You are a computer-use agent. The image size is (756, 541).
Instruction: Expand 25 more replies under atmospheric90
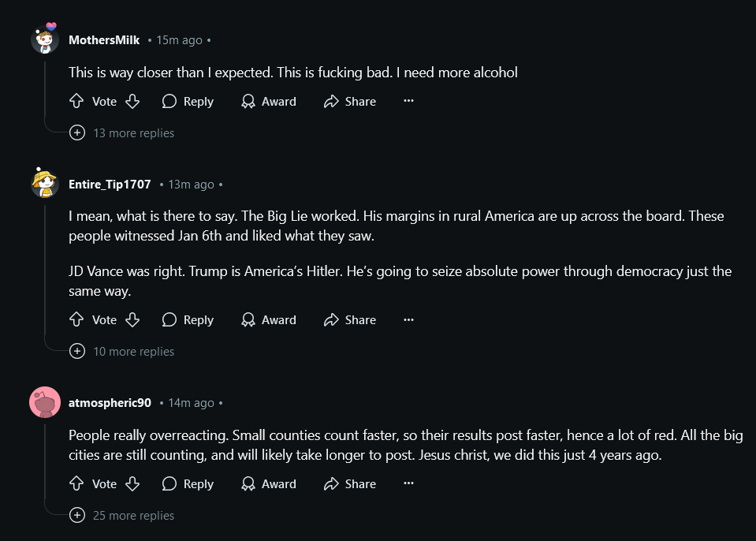pos(122,515)
